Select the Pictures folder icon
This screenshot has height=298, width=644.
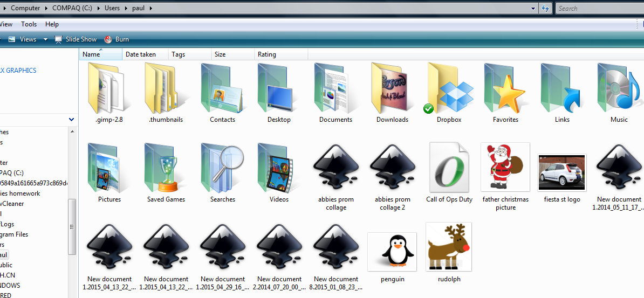108,168
